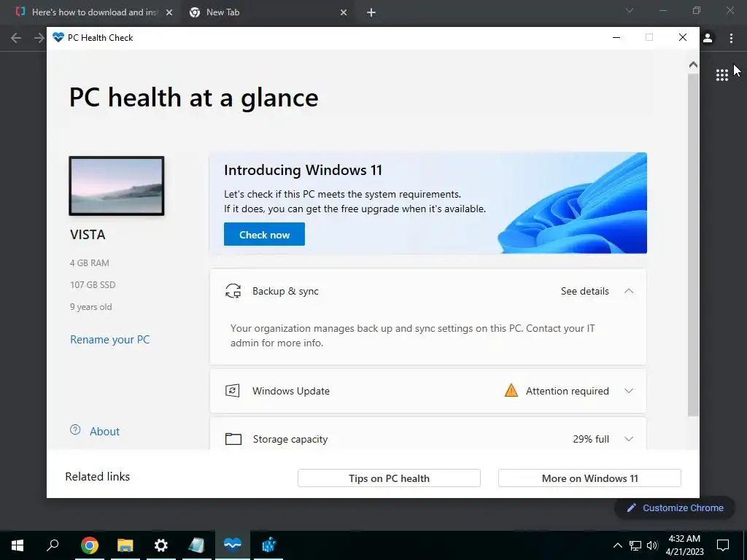Screen dimensions: 747x560
Task: Open taskbar search magnifier
Action: tap(53, 545)
